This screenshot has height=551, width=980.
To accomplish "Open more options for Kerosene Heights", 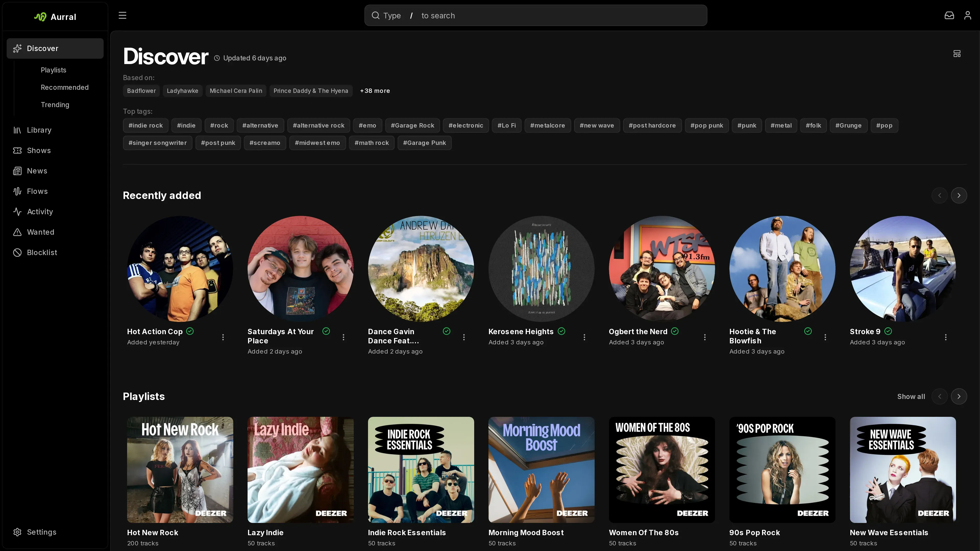I will 584,337.
